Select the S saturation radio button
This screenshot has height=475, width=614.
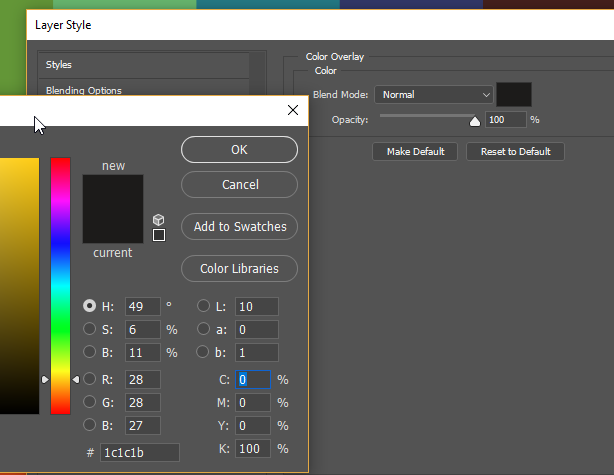click(x=90, y=329)
